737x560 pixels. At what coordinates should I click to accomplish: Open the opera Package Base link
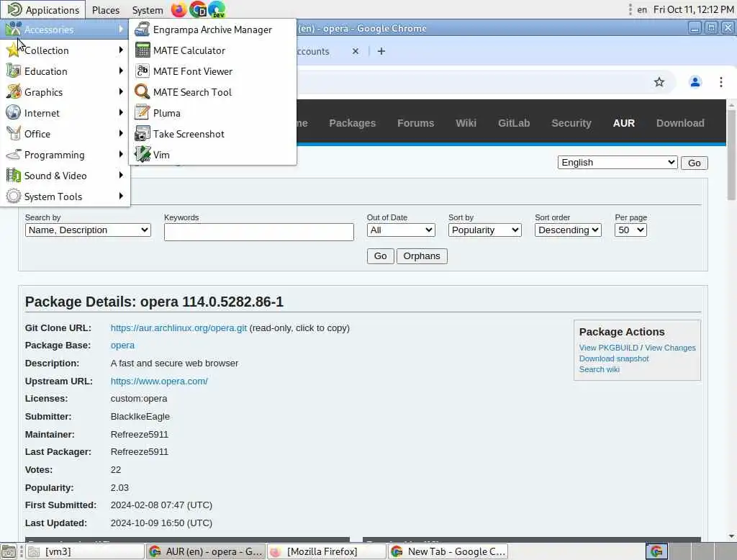tap(122, 346)
